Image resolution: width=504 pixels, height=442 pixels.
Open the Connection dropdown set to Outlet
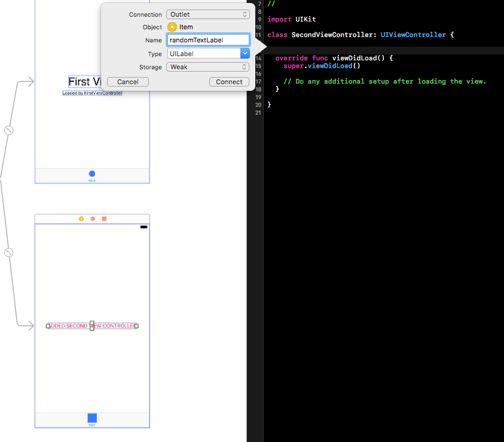(207, 14)
